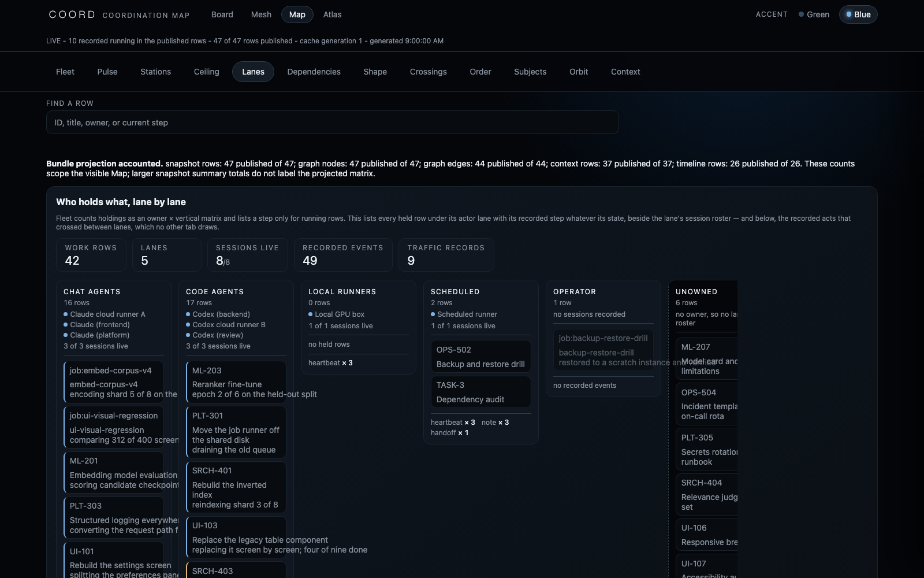Open the Mesh view

[261, 14]
